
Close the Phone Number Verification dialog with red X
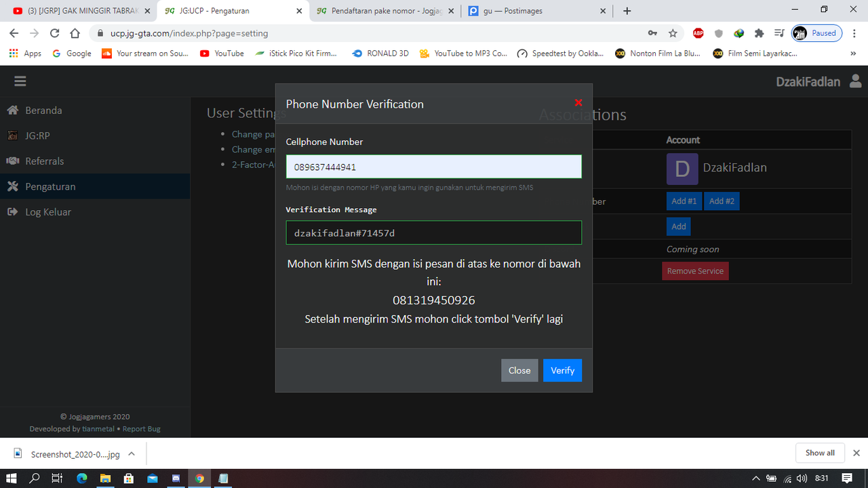[x=578, y=103]
